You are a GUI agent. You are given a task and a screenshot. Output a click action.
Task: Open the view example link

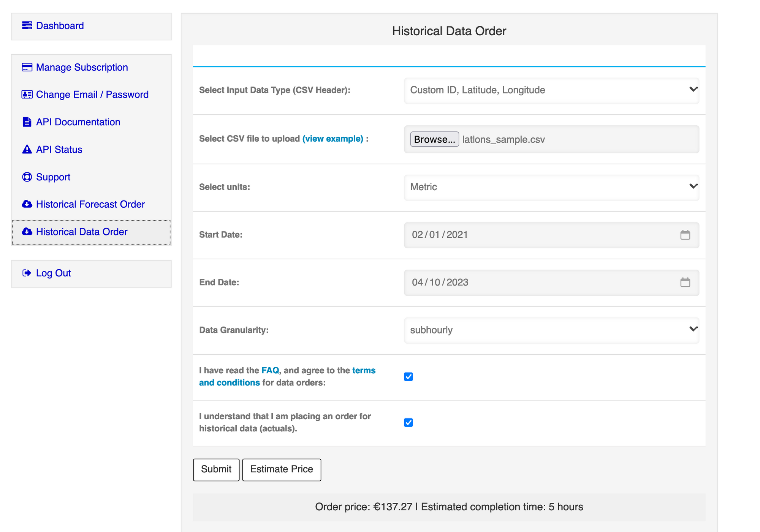(333, 139)
